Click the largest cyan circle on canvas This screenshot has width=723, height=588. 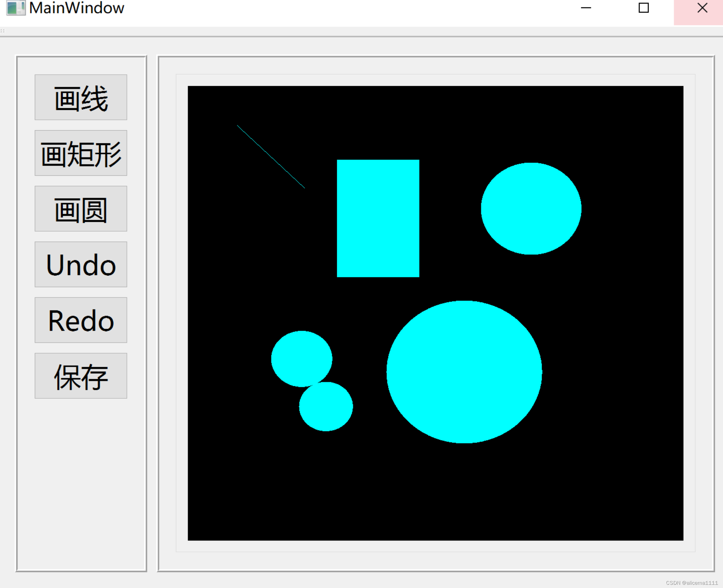coord(464,372)
